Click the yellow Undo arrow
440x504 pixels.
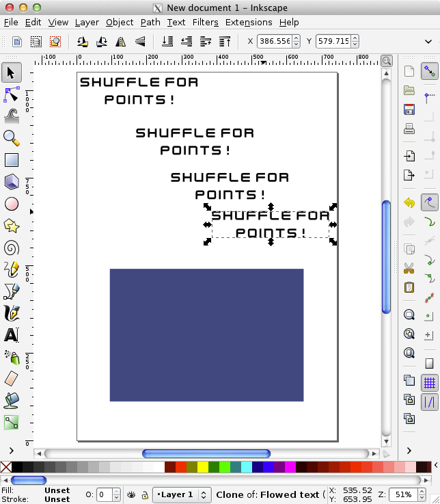pos(409,203)
